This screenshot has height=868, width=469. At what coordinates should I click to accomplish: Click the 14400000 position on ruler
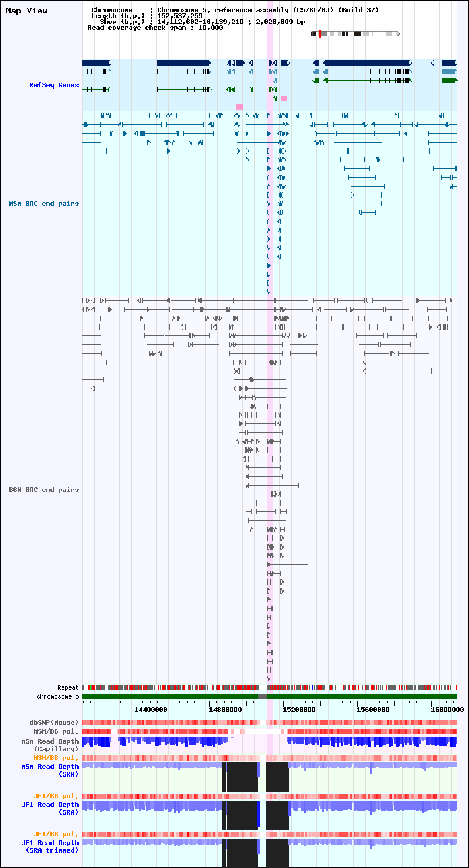point(151,709)
